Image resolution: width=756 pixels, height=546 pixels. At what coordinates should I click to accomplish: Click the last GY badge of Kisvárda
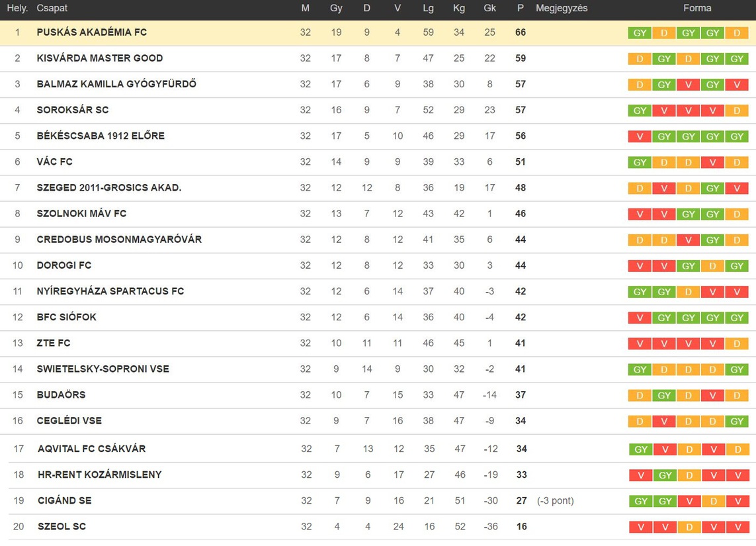tap(737, 59)
